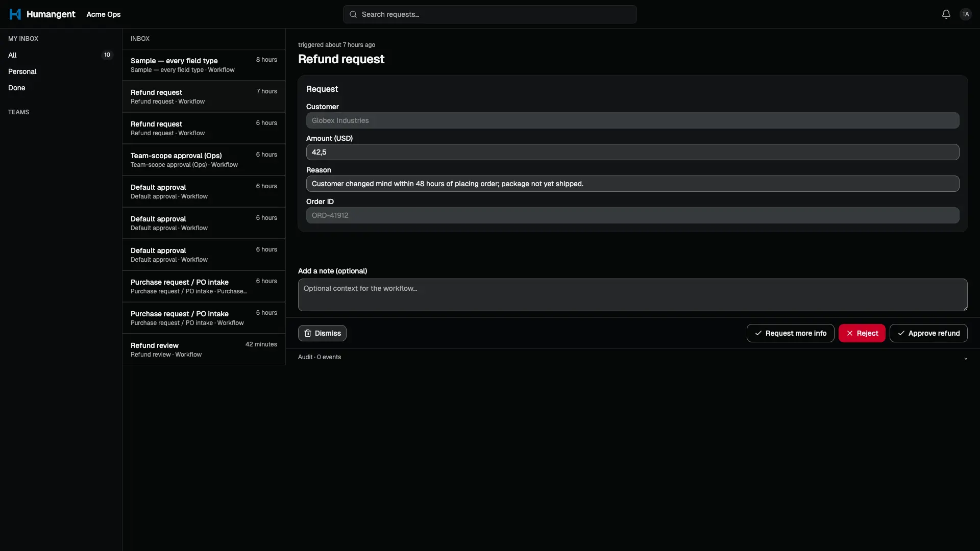This screenshot has height=551, width=980.
Task: Click the trash icon on Dismiss
Action: point(308,333)
